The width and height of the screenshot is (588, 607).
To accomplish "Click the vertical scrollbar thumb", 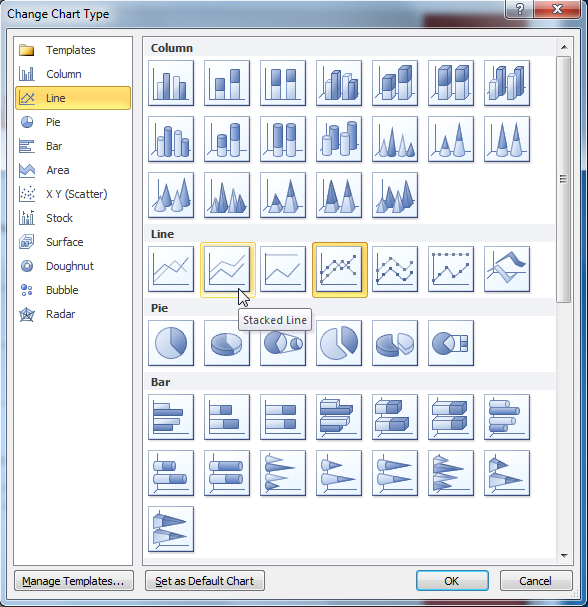I will [x=564, y=179].
